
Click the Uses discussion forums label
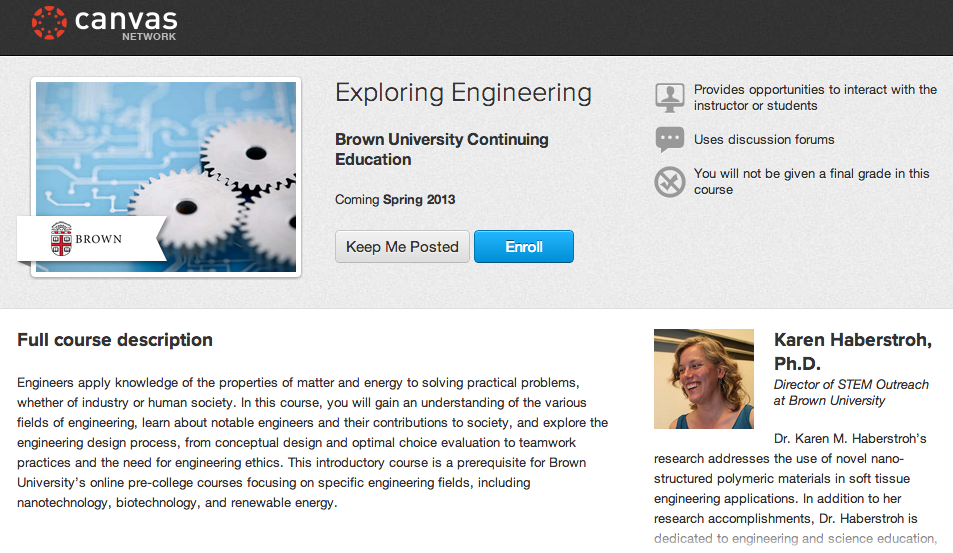click(x=764, y=139)
